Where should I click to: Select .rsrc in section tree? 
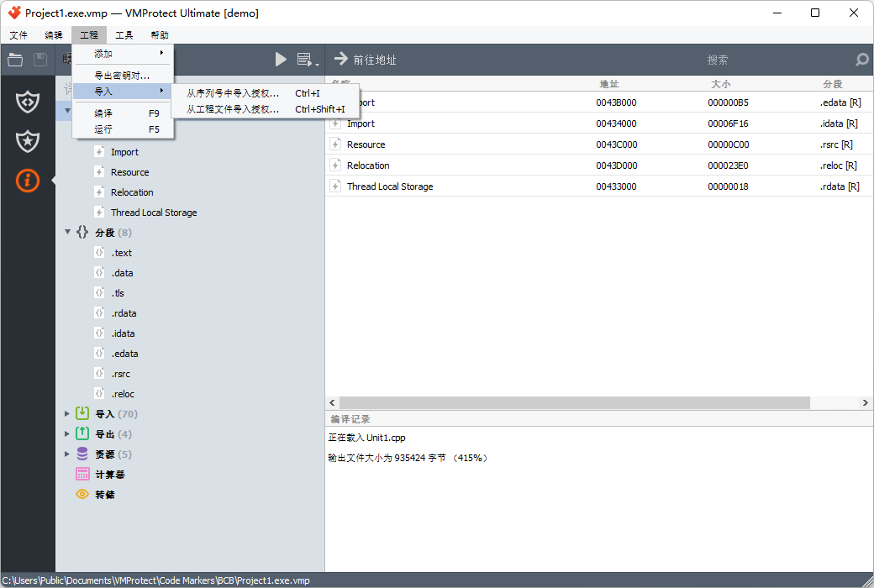click(120, 374)
